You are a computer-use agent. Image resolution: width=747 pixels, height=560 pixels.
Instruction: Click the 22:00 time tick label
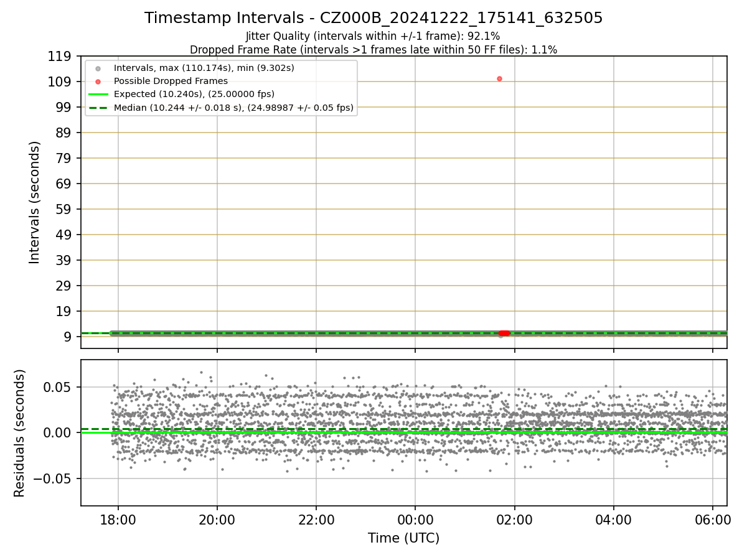[316, 520]
